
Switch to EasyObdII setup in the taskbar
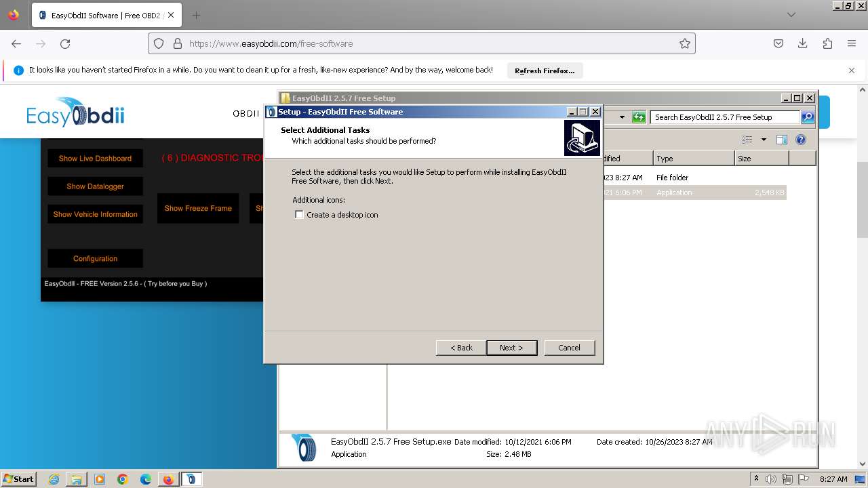coord(191,479)
